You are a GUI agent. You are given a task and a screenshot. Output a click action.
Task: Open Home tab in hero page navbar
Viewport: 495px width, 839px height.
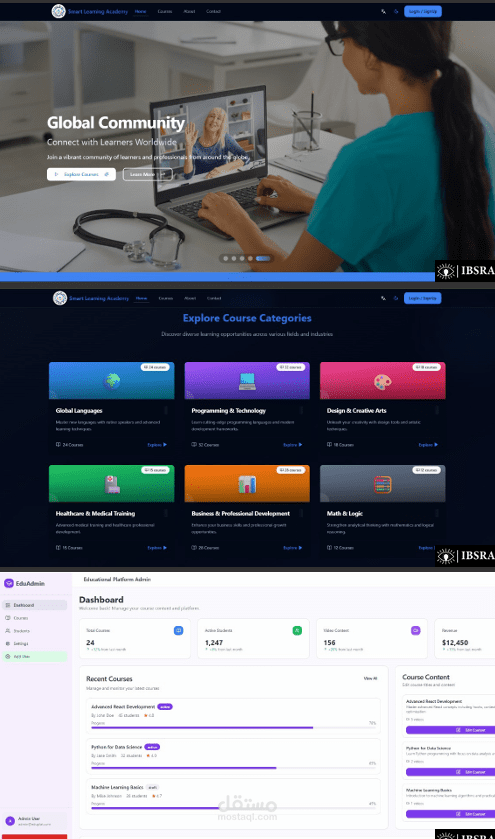(140, 11)
